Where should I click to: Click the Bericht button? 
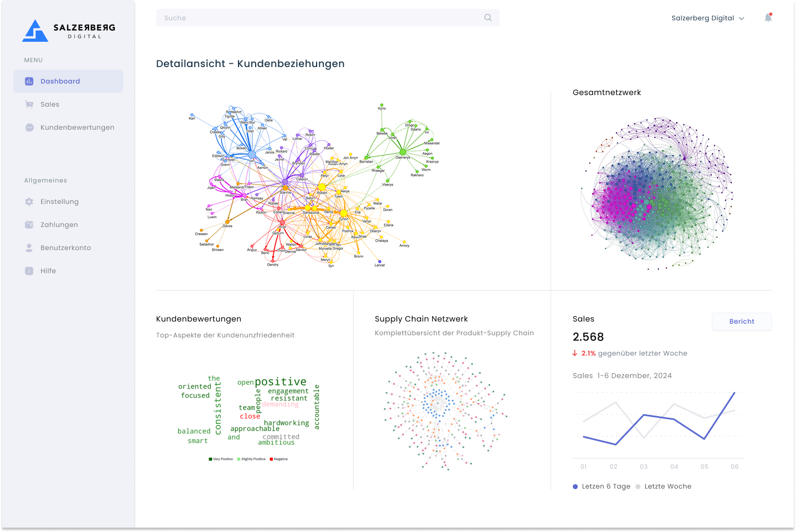(742, 322)
